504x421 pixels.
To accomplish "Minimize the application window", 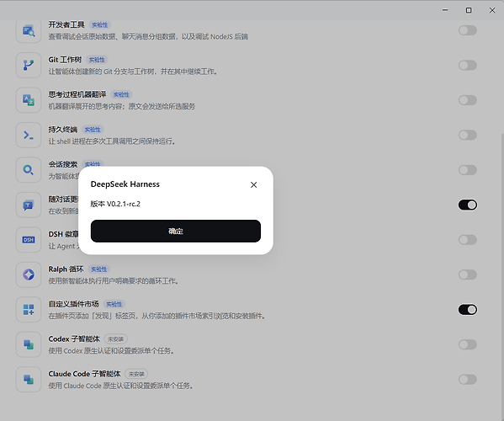I will (x=445, y=10).
